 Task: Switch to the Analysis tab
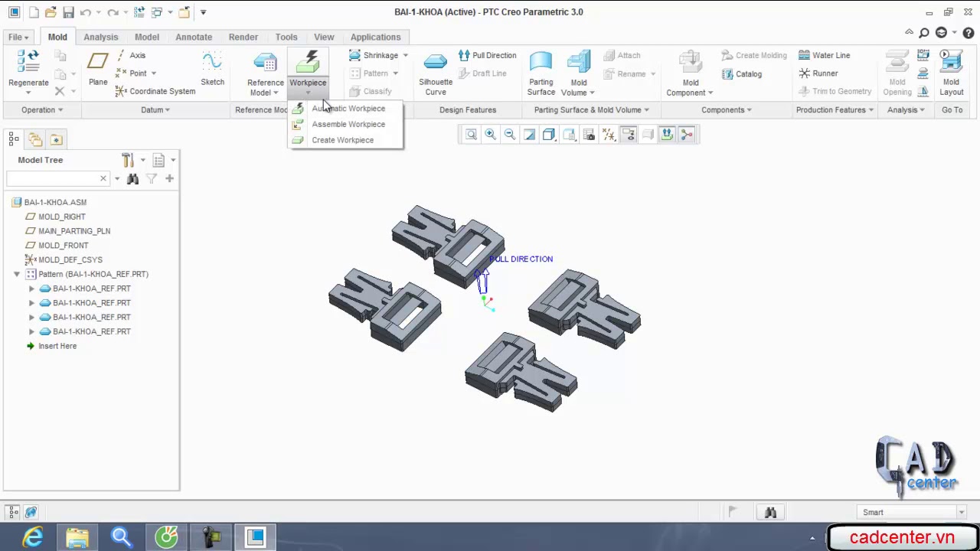click(x=101, y=37)
